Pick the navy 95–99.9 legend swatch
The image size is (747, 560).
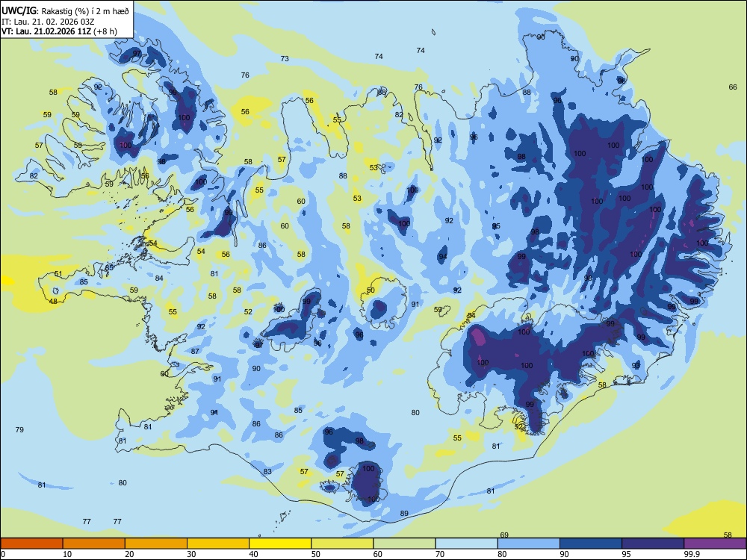653,544
